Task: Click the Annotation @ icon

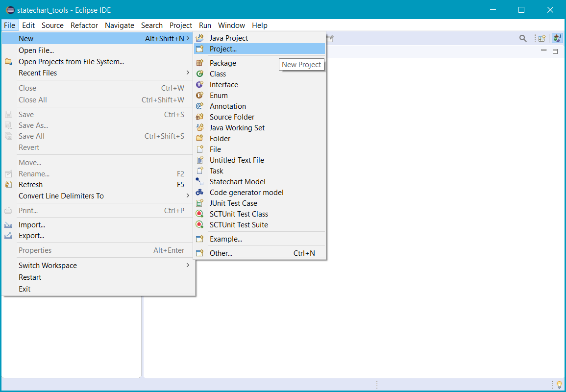Action: 199,106
